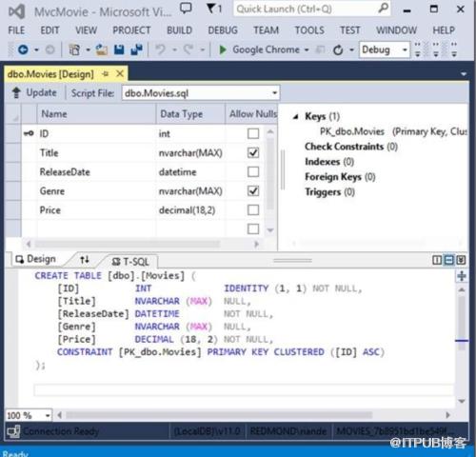
Task: Click the Redo arrow icon
Action: [188, 50]
